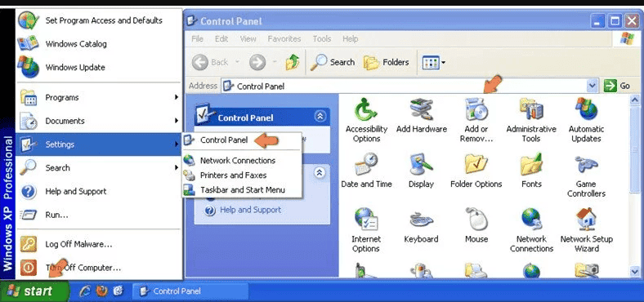Select Taskbar and Start Menu entry
644x302 pixels.
(x=243, y=190)
